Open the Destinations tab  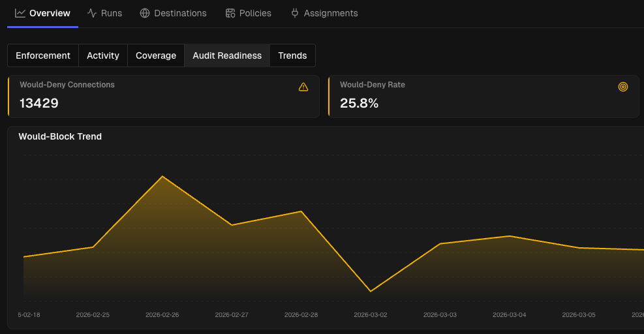click(x=174, y=13)
